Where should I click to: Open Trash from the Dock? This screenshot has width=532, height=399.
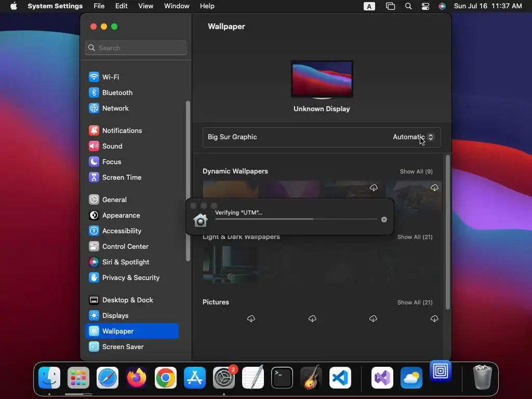click(482, 377)
